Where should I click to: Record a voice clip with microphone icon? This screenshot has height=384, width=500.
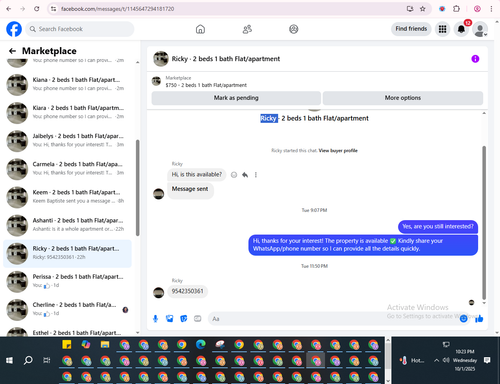155,319
